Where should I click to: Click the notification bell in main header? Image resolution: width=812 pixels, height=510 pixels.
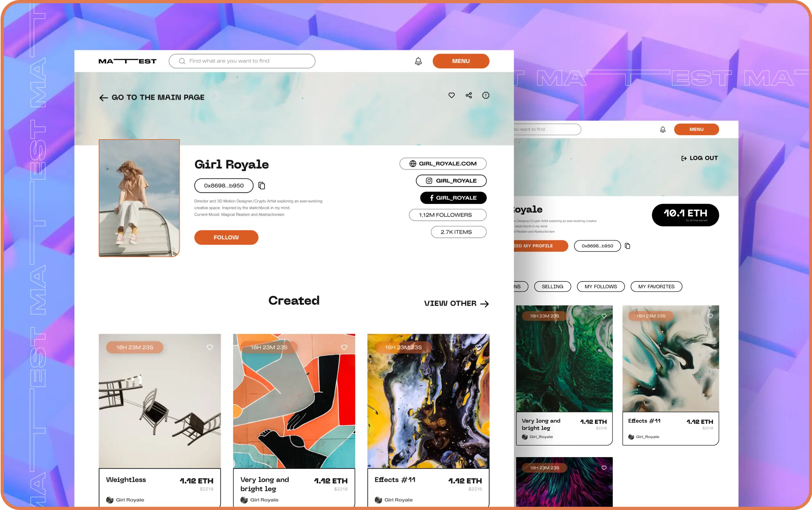click(x=418, y=61)
